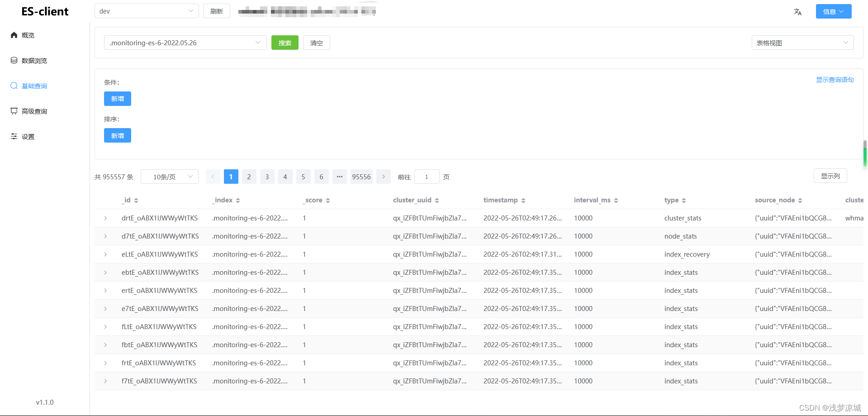Click the 概览 home icon in sidebar

pyautogui.click(x=14, y=35)
